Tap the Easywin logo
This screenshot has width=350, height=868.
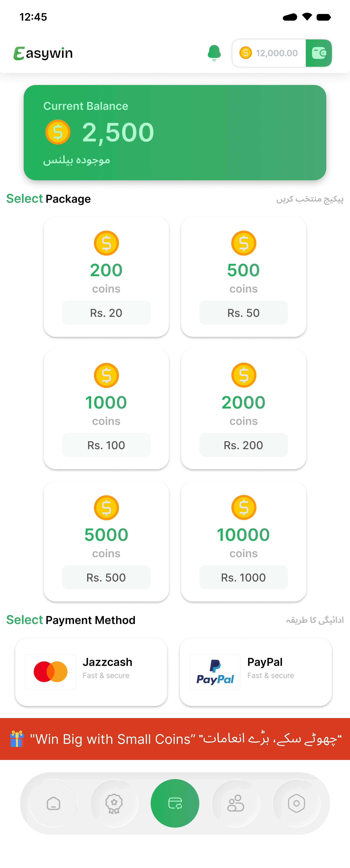(43, 53)
